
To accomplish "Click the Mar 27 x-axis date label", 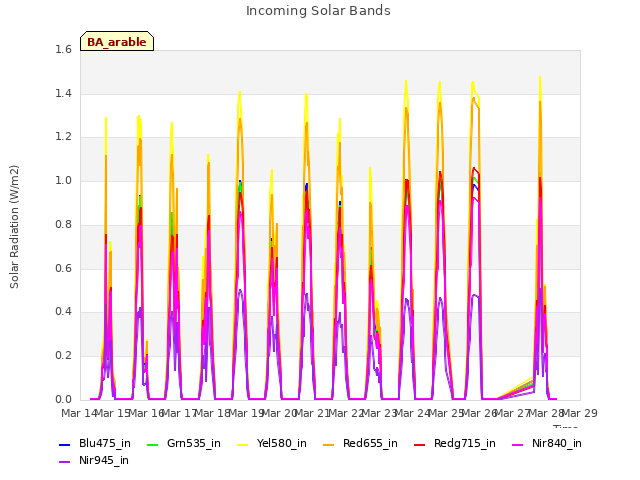I will click(x=513, y=413).
